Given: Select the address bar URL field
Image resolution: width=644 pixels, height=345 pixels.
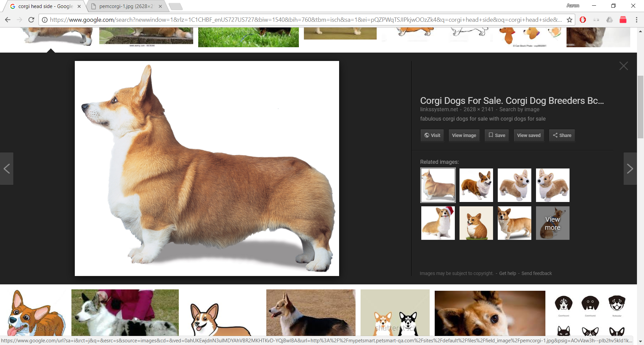Looking at the screenshot, I should (x=306, y=20).
